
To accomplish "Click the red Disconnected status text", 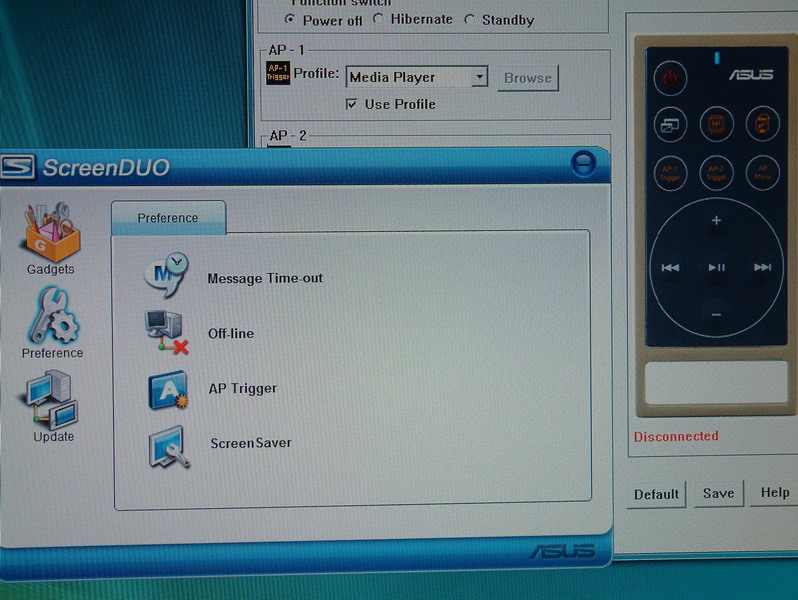I will [676, 436].
